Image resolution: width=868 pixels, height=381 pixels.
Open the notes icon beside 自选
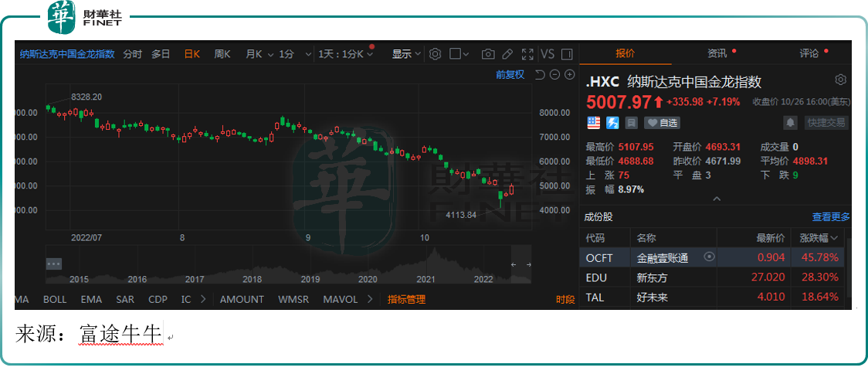631,122
